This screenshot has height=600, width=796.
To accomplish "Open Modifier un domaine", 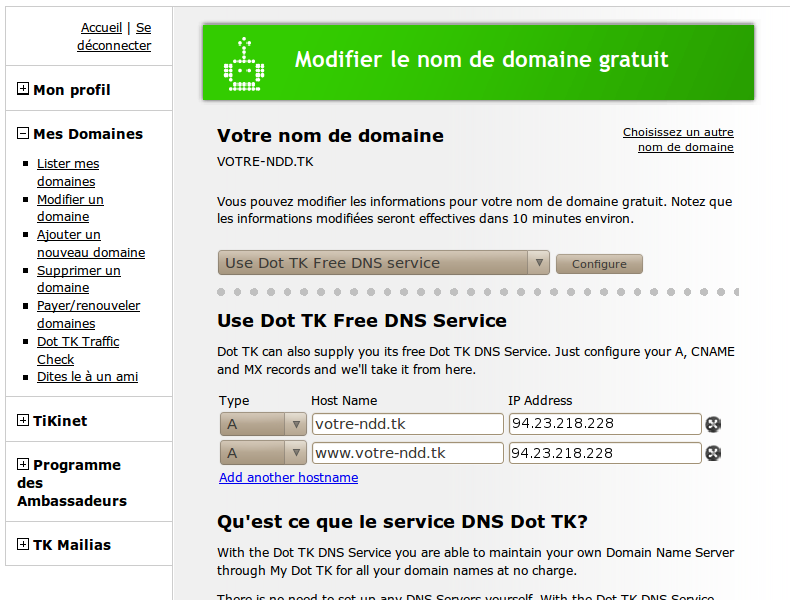I will click(x=70, y=208).
